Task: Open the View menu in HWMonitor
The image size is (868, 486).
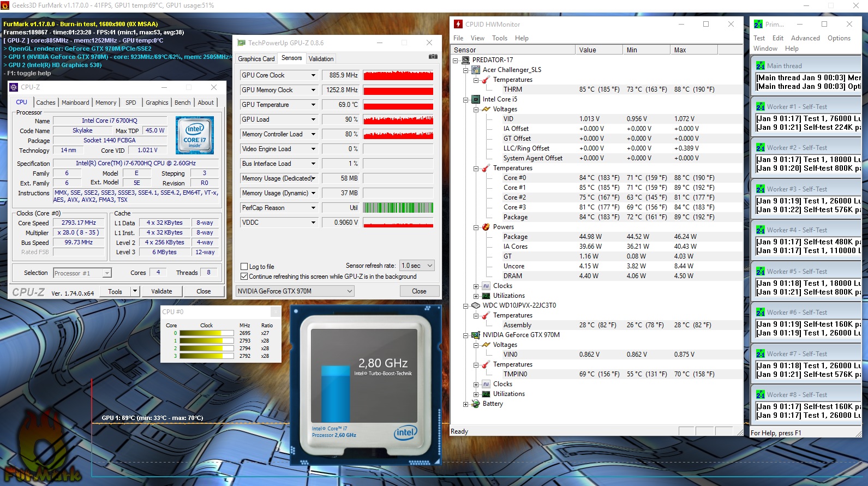Action: click(477, 38)
